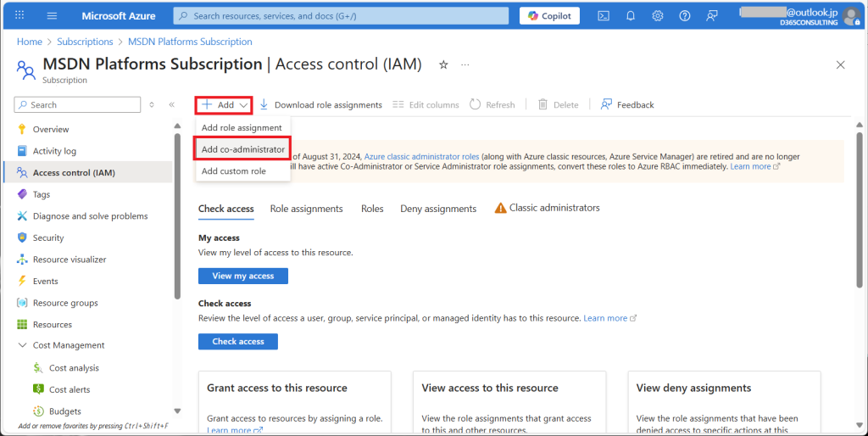
Task: Click the Refresh toolbar icon
Action: coord(476,104)
